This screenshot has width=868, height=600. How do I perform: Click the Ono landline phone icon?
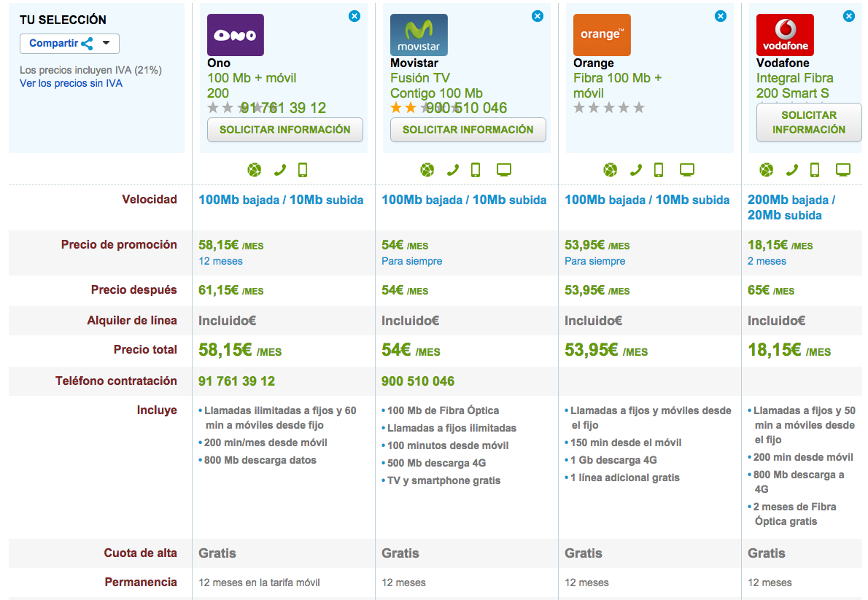point(280,170)
